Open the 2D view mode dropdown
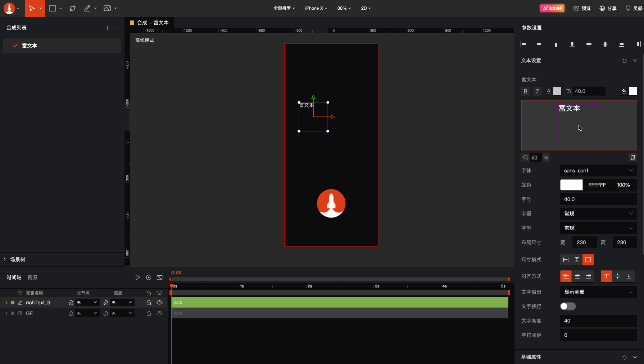Image resolution: width=644 pixels, height=364 pixels. [366, 8]
